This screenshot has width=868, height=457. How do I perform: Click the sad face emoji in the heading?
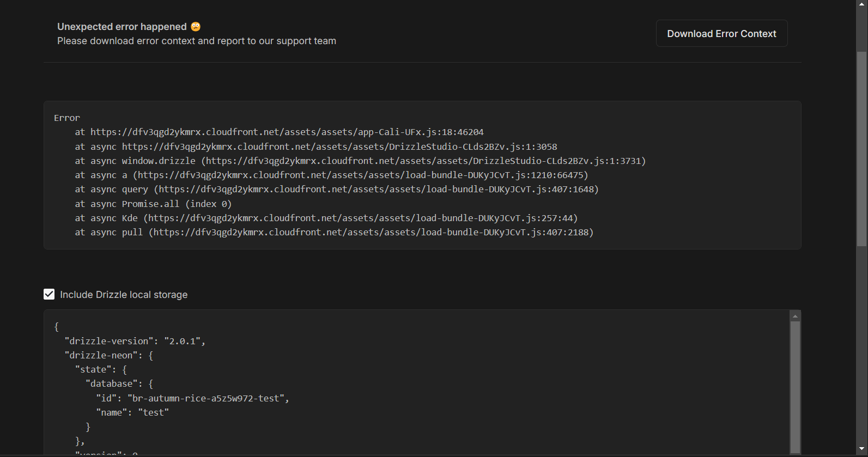[x=196, y=27]
